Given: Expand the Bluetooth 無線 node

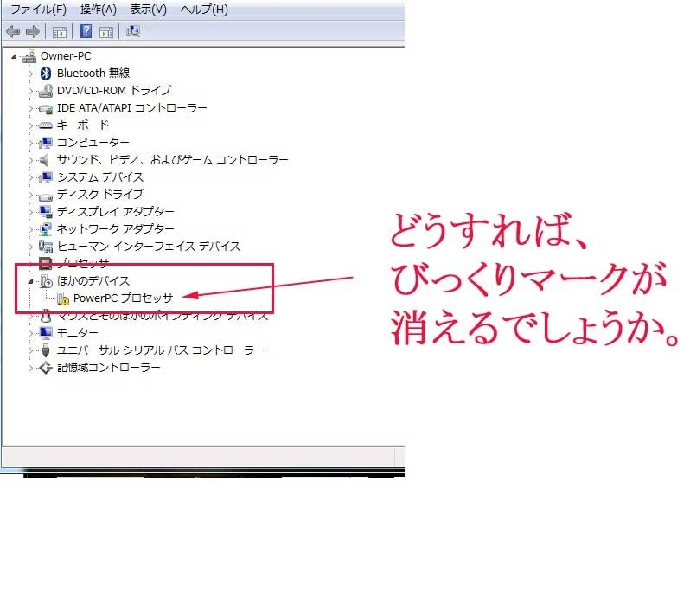Looking at the screenshot, I should pyautogui.click(x=30, y=74).
